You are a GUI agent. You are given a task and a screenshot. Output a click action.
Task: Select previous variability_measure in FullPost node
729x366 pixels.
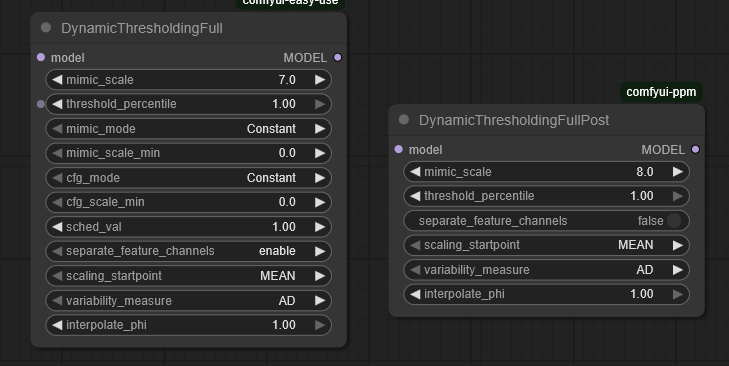415,270
